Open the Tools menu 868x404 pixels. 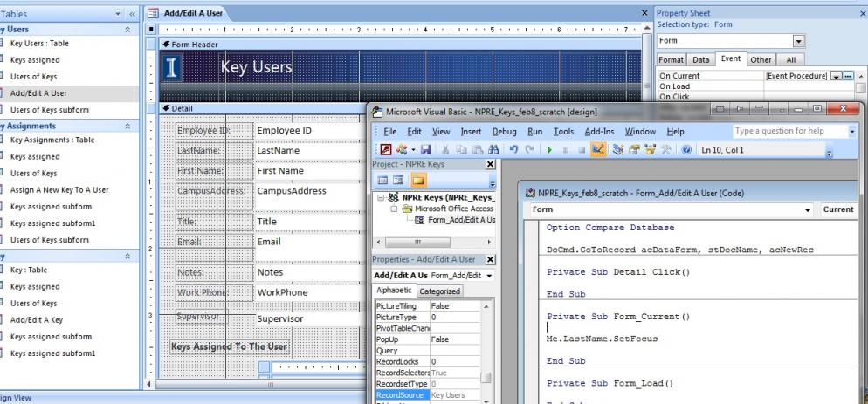point(563,132)
